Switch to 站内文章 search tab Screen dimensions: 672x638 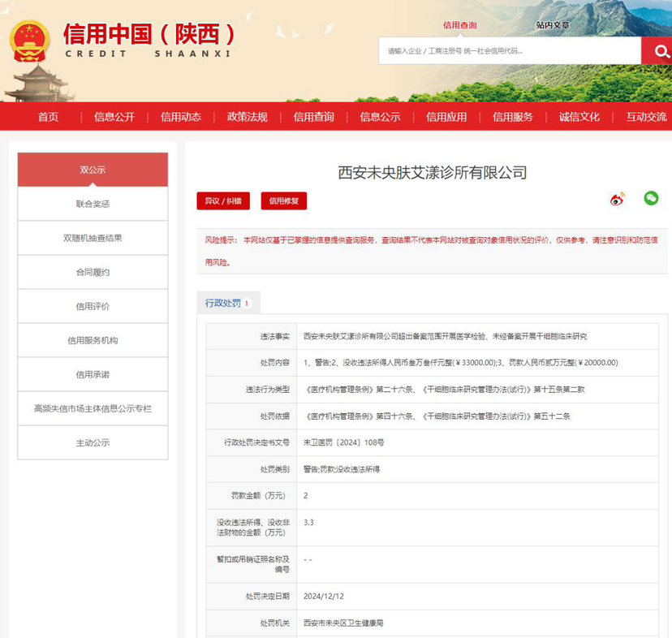(553, 25)
